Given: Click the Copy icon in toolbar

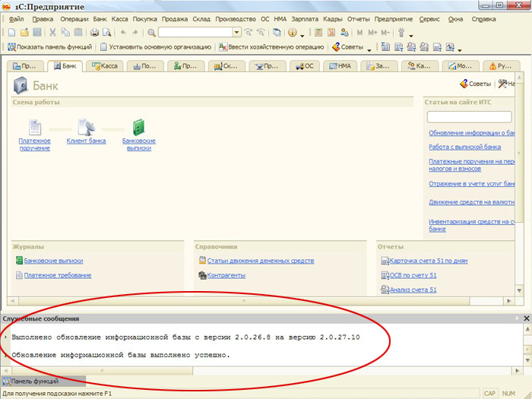Looking at the screenshot, I should (65, 33).
